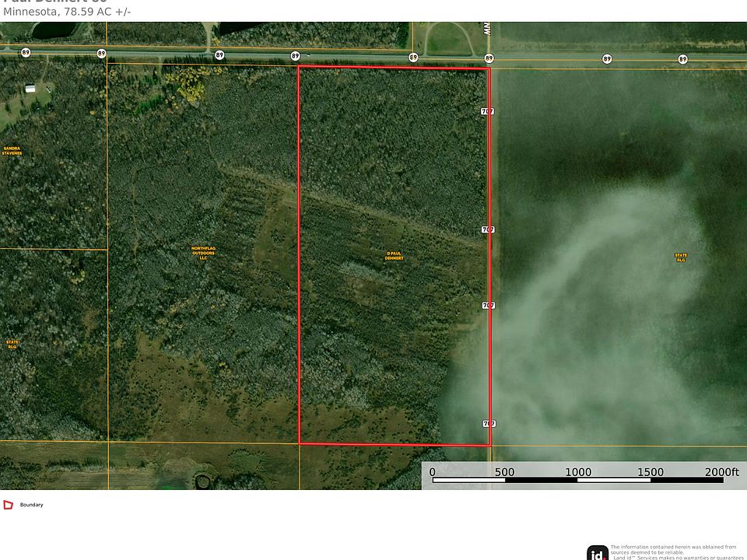747x560 pixels.
Task: Select the 'D PAUL DEHNERT' parcel label
Action: point(394,256)
